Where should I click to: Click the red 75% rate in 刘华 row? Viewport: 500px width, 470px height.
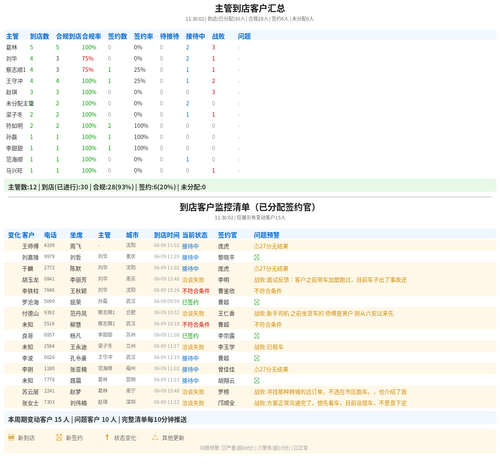point(88,59)
